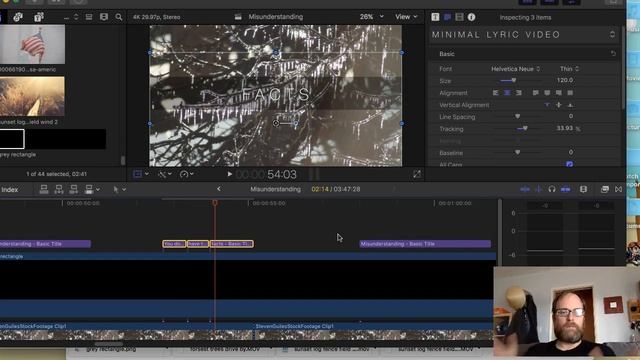Play the viewer with play button
This screenshot has height=360, width=640.
click(x=229, y=174)
